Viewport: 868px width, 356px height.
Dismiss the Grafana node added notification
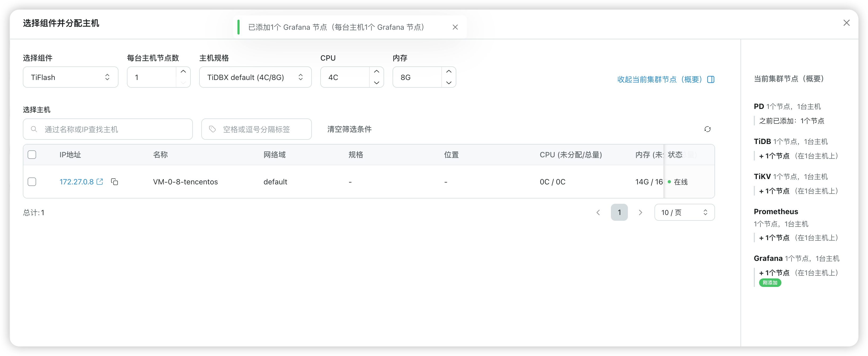[x=455, y=27]
